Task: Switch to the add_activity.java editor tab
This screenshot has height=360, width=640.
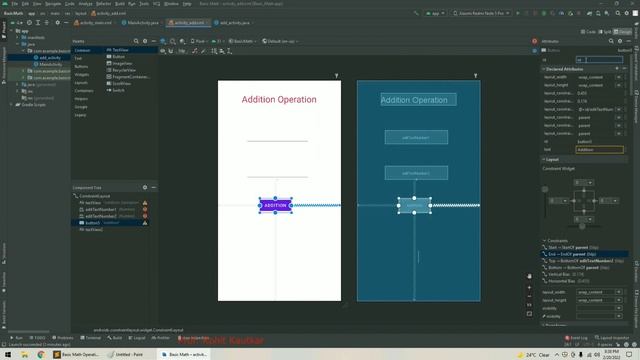Action: pos(234,23)
